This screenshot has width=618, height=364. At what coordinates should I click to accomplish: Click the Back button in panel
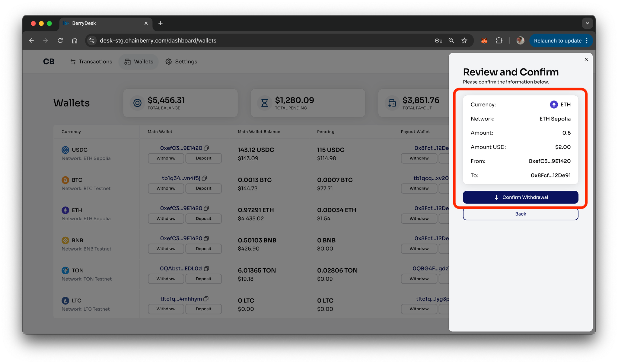(521, 214)
